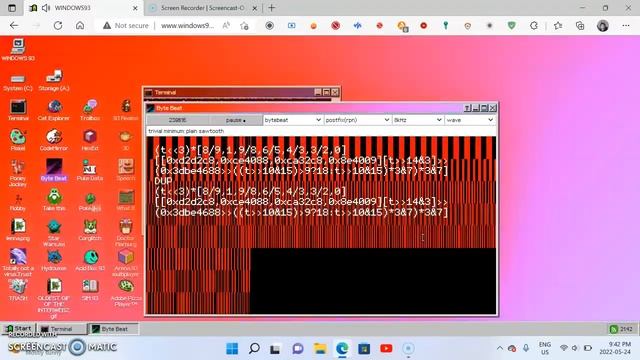Screen dimensions: 640x360
Task: Open the browser Settings and more menu
Action: click(626, 25)
